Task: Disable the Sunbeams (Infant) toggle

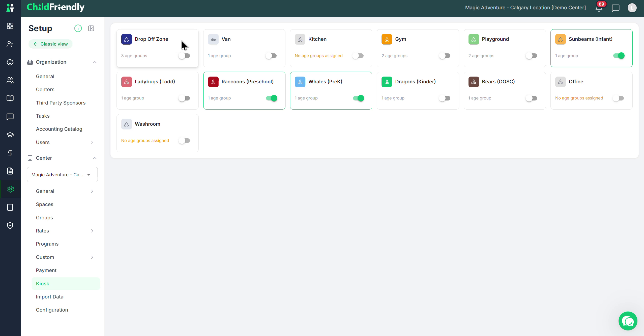Action: pos(619,56)
